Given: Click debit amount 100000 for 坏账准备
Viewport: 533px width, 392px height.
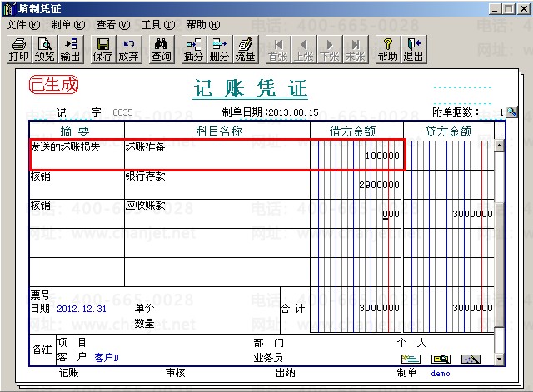Looking at the screenshot, I should click(382, 156).
